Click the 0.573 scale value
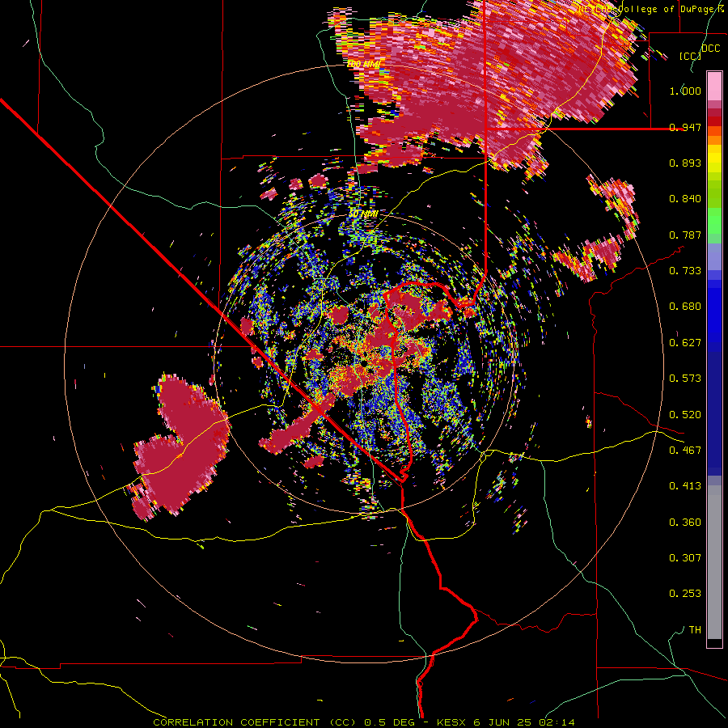Screen dimensions: 728x728 click(685, 379)
